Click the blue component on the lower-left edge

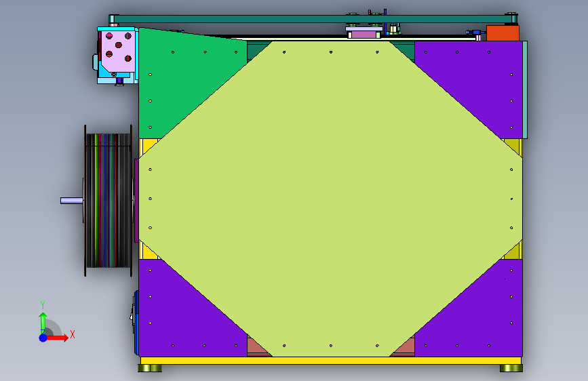tap(136, 323)
